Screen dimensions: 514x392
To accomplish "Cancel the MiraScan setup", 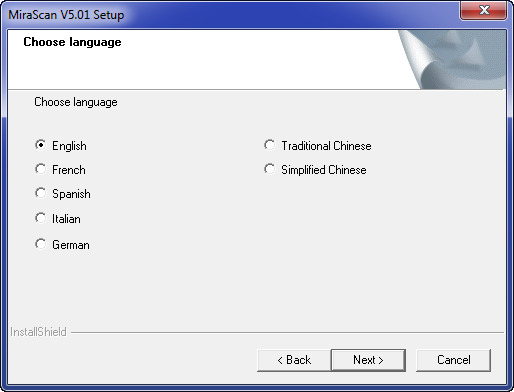I will 453,360.
